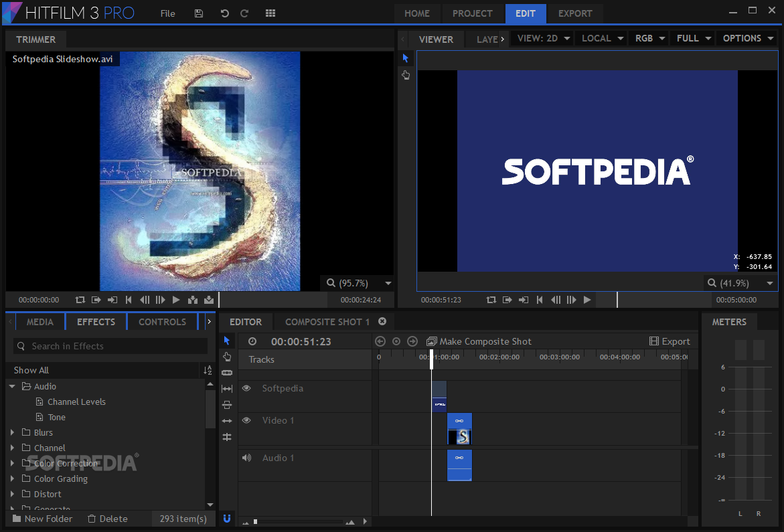Pick the Slice razor tool in the Editor

click(x=227, y=373)
